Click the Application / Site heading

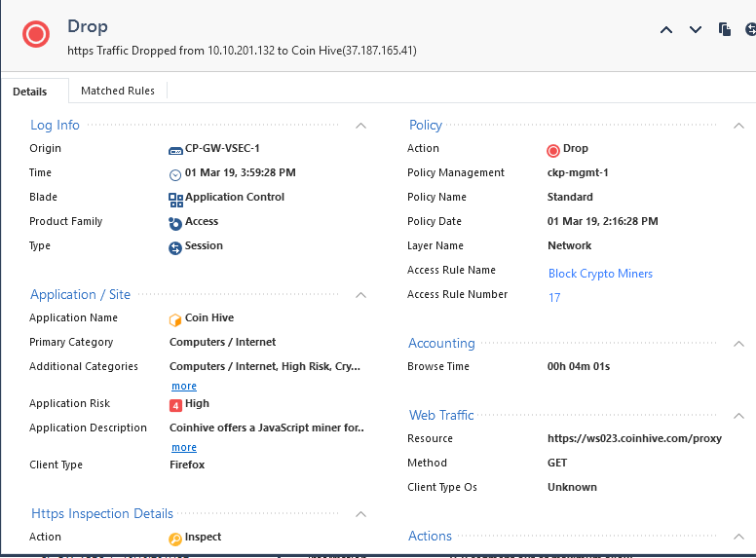click(x=81, y=294)
